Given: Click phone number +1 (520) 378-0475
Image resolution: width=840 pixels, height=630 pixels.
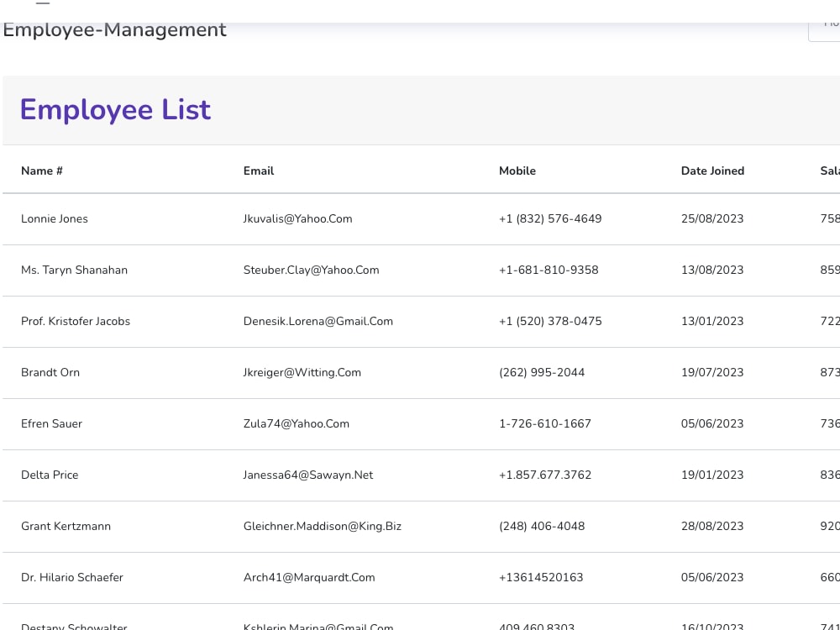Looking at the screenshot, I should (x=550, y=322).
